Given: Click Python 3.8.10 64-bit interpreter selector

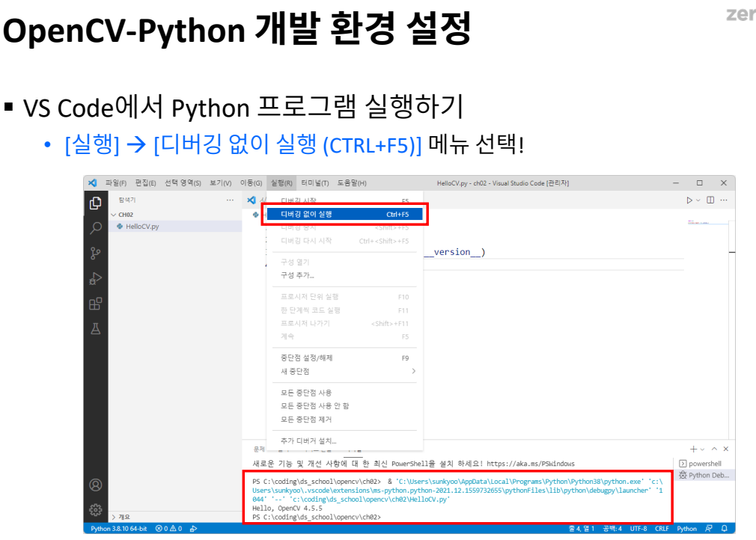Looking at the screenshot, I should pos(118,529).
